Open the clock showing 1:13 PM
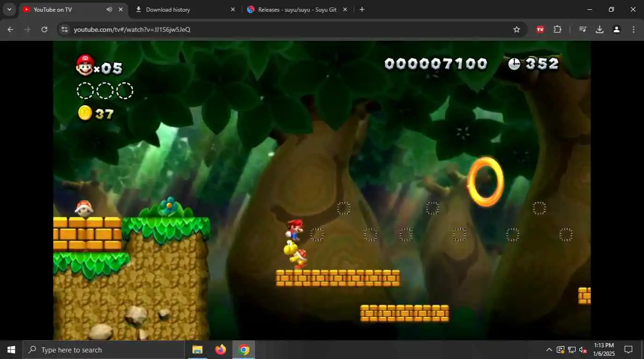The width and height of the screenshot is (644, 359). pos(604,350)
